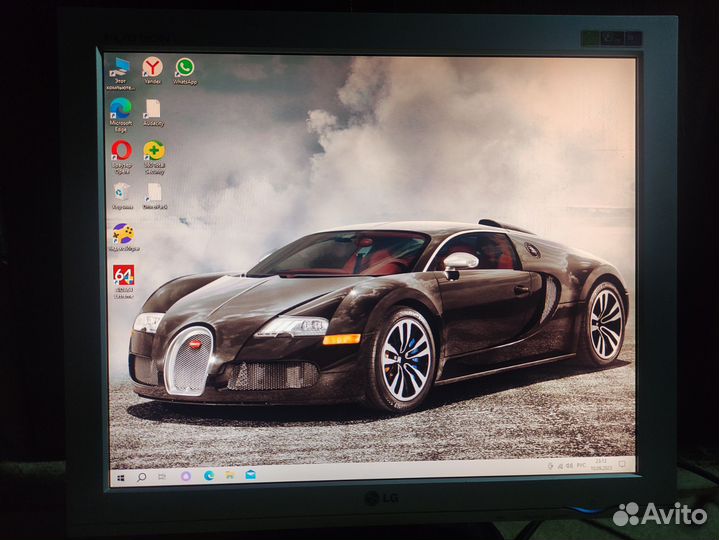Open the 360 Total Security shortcut
Viewport: 719px width, 540px height.
pos(153,150)
